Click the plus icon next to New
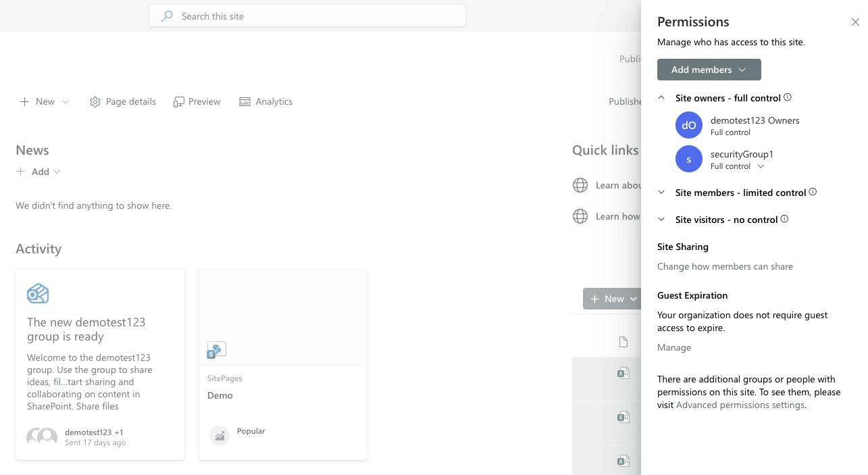Viewport: 868px width, 475px height. 24,101
